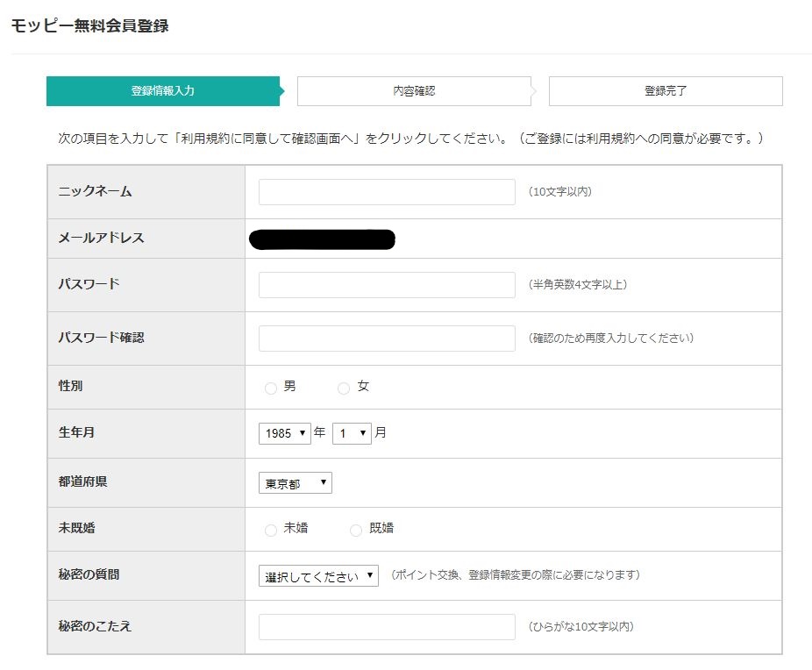Viewport: 812px width, 670px height.
Task: Choose 未婚 marital status option
Action: point(271,530)
